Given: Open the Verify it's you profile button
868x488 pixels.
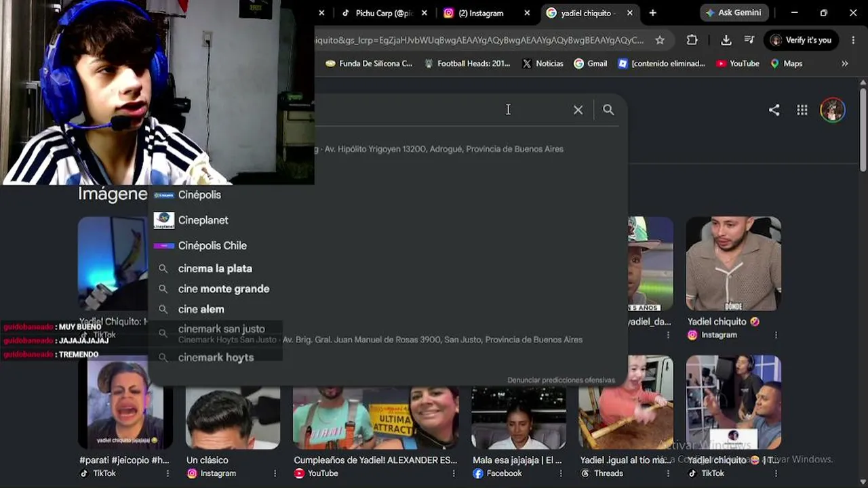Looking at the screenshot, I should [x=801, y=40].
